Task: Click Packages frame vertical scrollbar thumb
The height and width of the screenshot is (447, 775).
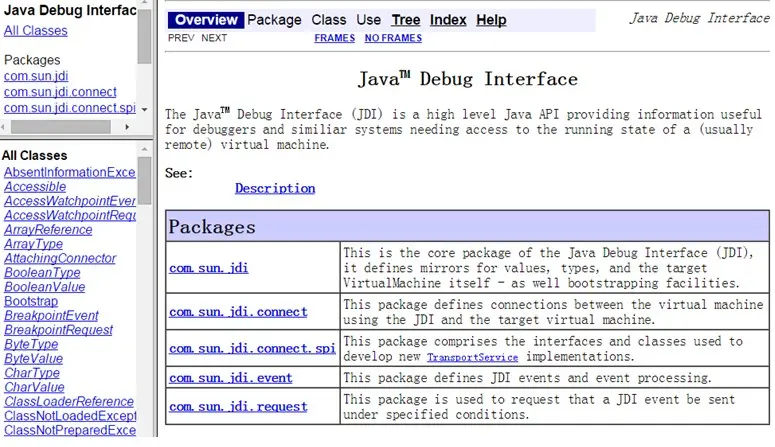Action: (x=144, y=36)
